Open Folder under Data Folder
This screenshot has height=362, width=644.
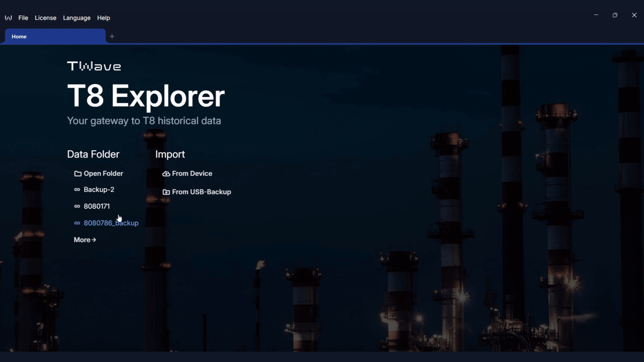[103, 174]
